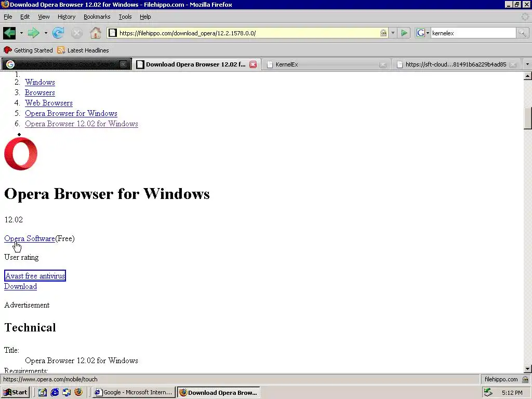Click the Opera logo image

(x=21, y=154)
